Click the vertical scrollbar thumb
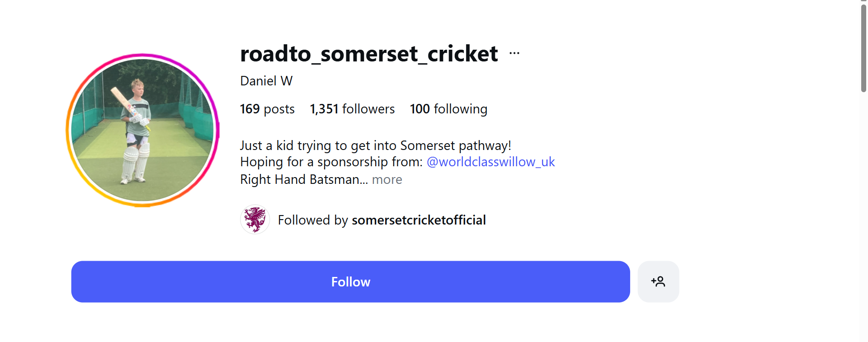This screenshot has width=868, height=342. (863, 47)
